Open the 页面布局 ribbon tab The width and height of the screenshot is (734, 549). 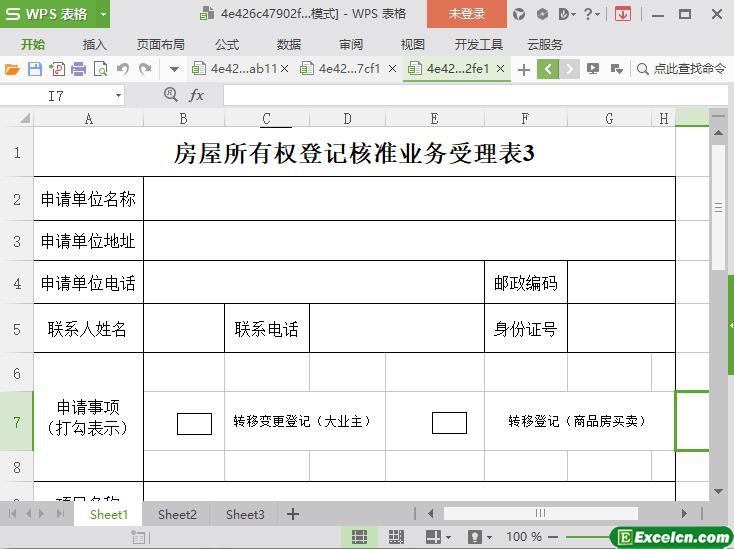[x=161, y=44]
